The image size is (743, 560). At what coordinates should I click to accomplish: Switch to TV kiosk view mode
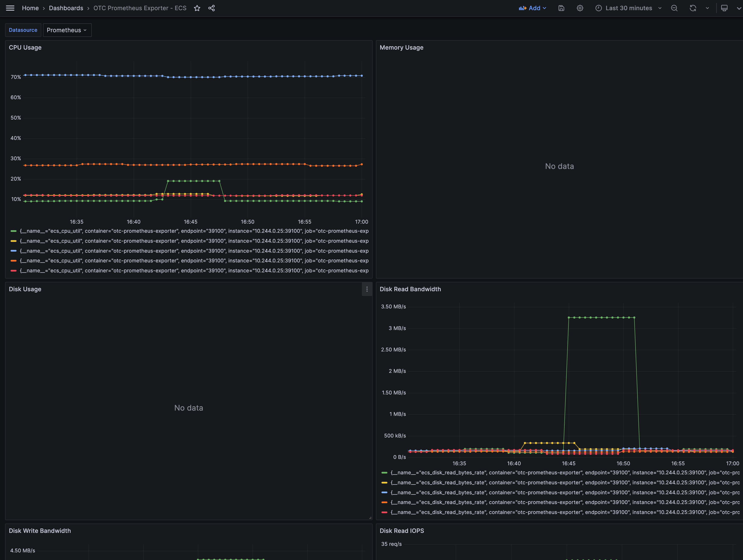tap(724, 8)
